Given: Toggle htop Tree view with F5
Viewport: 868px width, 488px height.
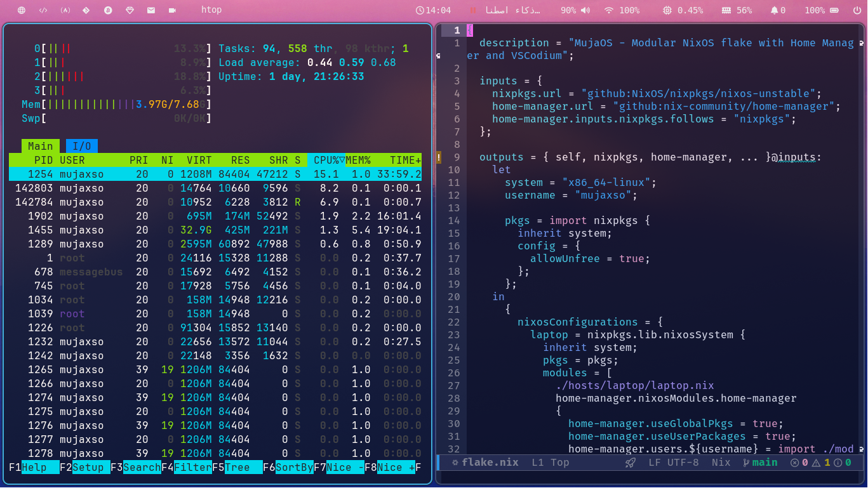Looking at the screenshot, I should (237, 468).
